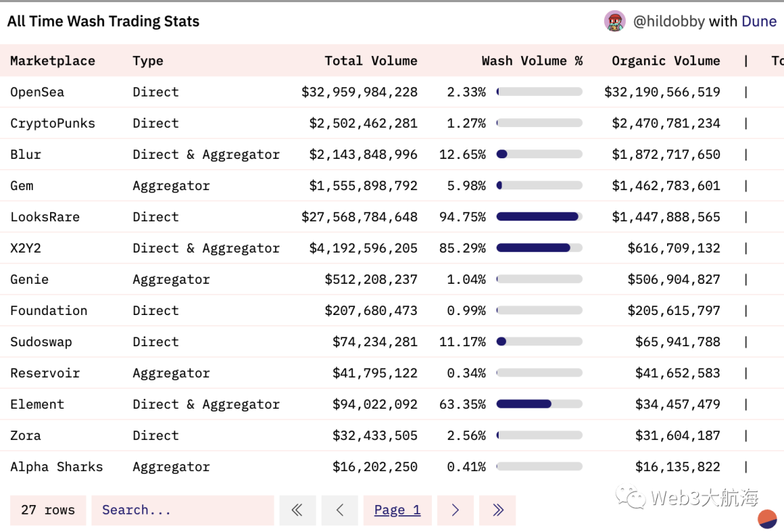Click the hildobby avatar icon
Image resolution: width=784 pixels, height=532 pixels.
[x=615, y=21]
